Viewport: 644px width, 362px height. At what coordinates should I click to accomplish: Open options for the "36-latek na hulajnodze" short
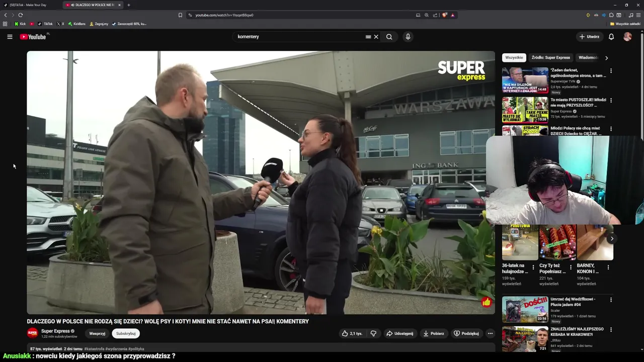click(x=533, y=267)
